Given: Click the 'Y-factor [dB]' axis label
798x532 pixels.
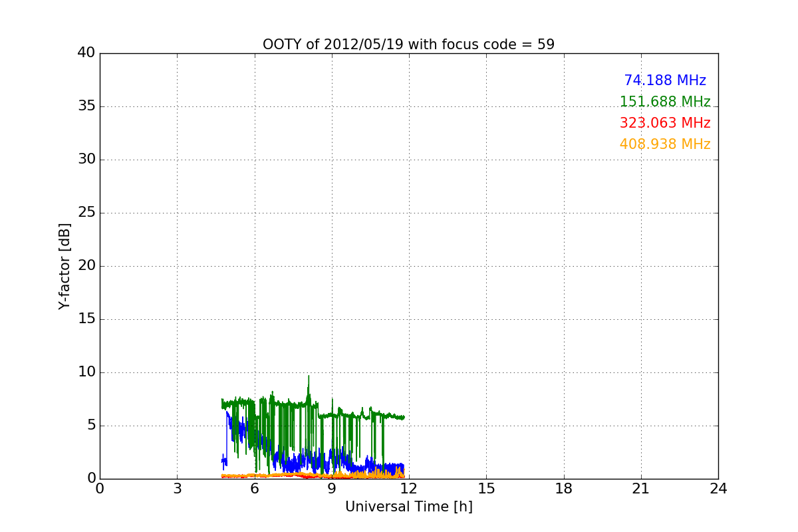Looking at the screenshot, I should [x=65, y=266].
